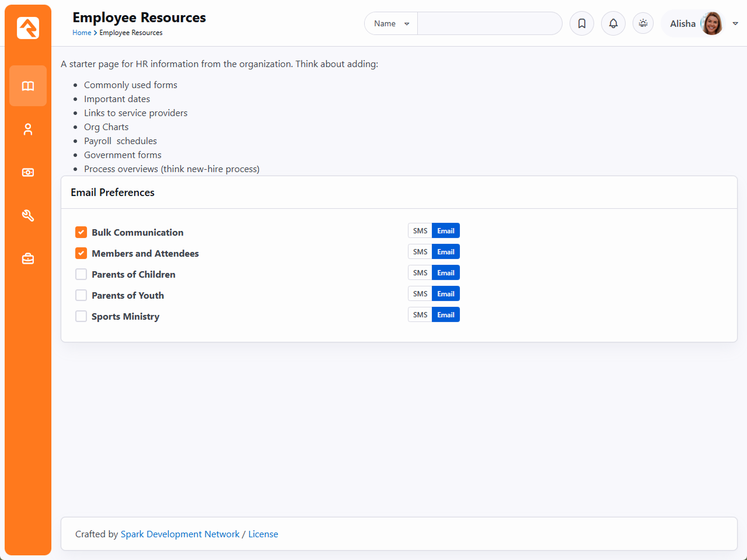Select SMS for Members and Attendees
Screen dimensions: 747x560
point(420,252)
